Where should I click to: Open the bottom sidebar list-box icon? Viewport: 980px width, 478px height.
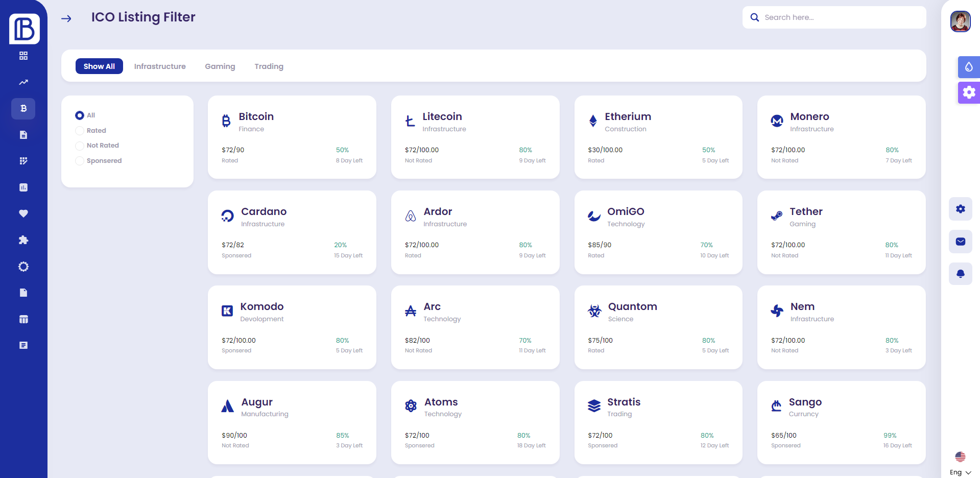(23, 345)
